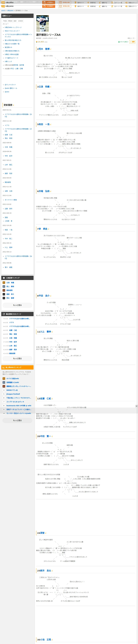
Task: Open @ウィキ ガイド link
Action: (x=10, y=85)
